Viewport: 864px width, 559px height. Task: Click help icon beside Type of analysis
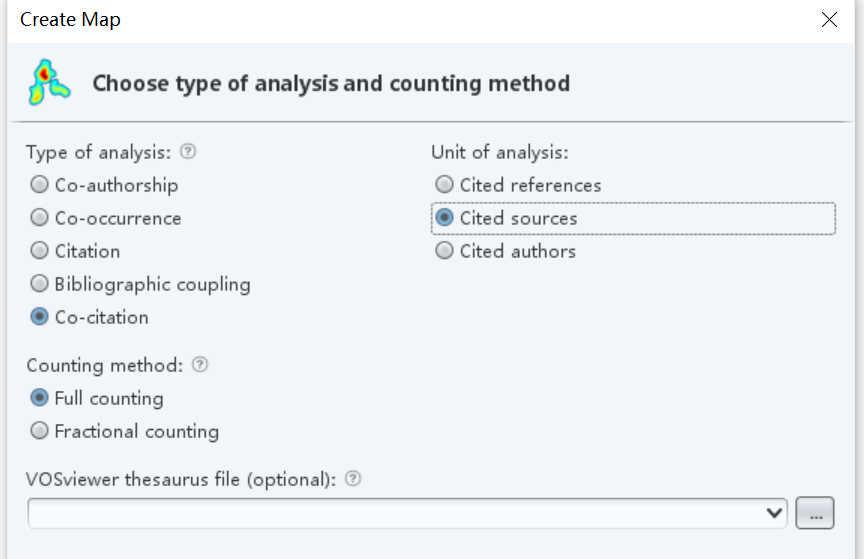(188, 152)
